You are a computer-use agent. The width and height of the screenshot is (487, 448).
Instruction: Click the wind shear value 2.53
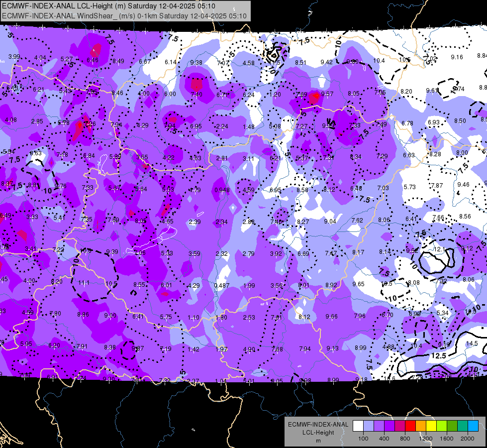249,318
